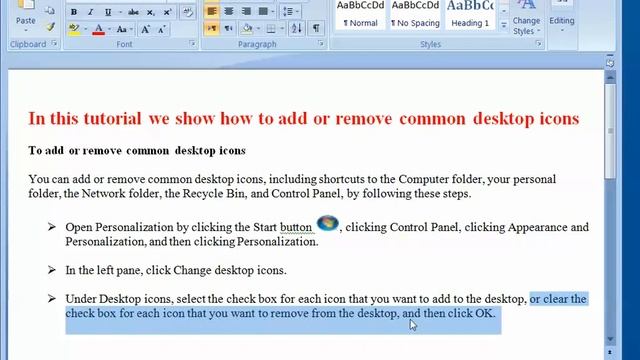
Task: Click the Shrink Font icon
Action: click(162, 29)
